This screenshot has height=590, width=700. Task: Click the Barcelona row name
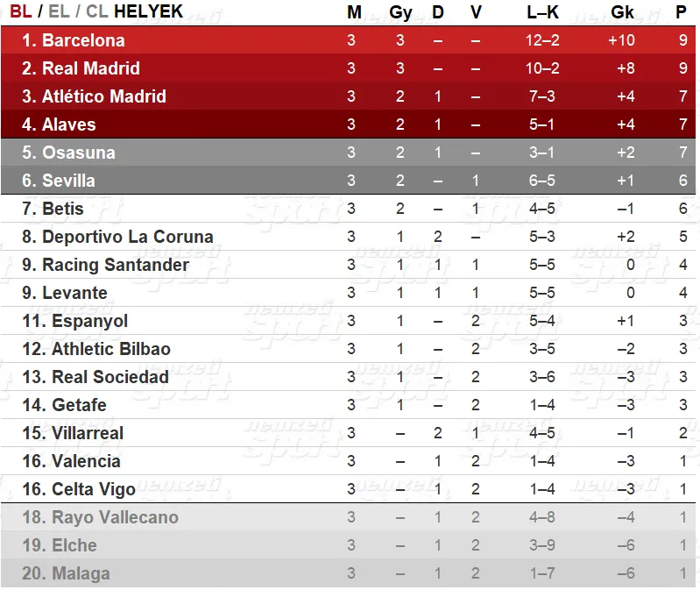(x=83, y=40)
